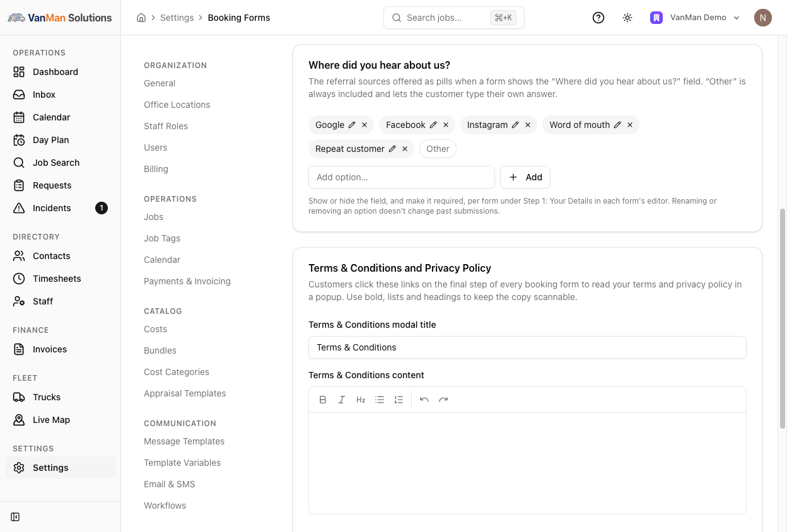Image resolution: width=787 pixels, height=532 pixels.
Task: Edit the Word of mouth option
Action: click(617, 125)
